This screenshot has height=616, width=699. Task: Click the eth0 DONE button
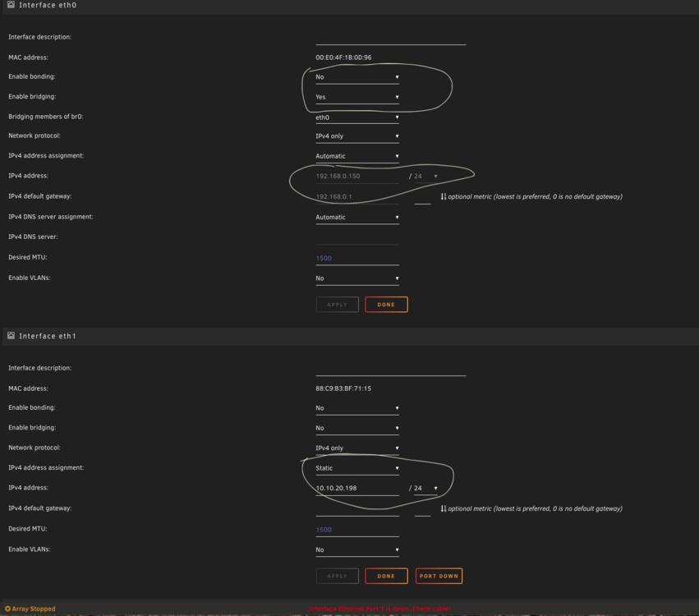coord(386,305)
